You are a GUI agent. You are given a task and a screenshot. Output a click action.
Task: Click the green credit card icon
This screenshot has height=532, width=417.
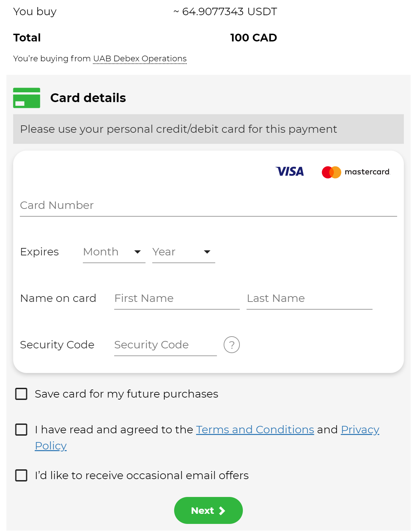pyautogui.click(x=27, y=98)
